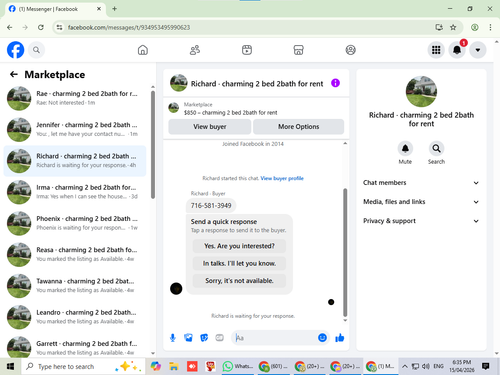Open Tawanna's conversation in the list
Image resolution: width=500 pixels, height=375 pixels.
click(x=75, y=286)
